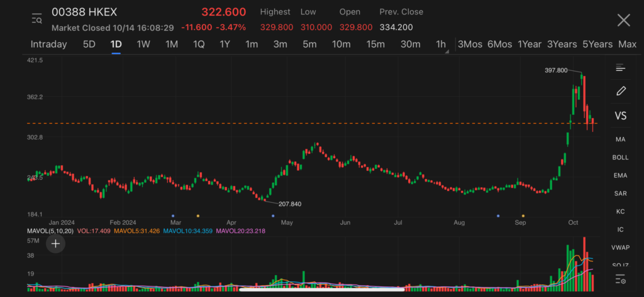Close the full-screen chart view
The width and height of the screenshot is (644, 297).
coord(623,20)
